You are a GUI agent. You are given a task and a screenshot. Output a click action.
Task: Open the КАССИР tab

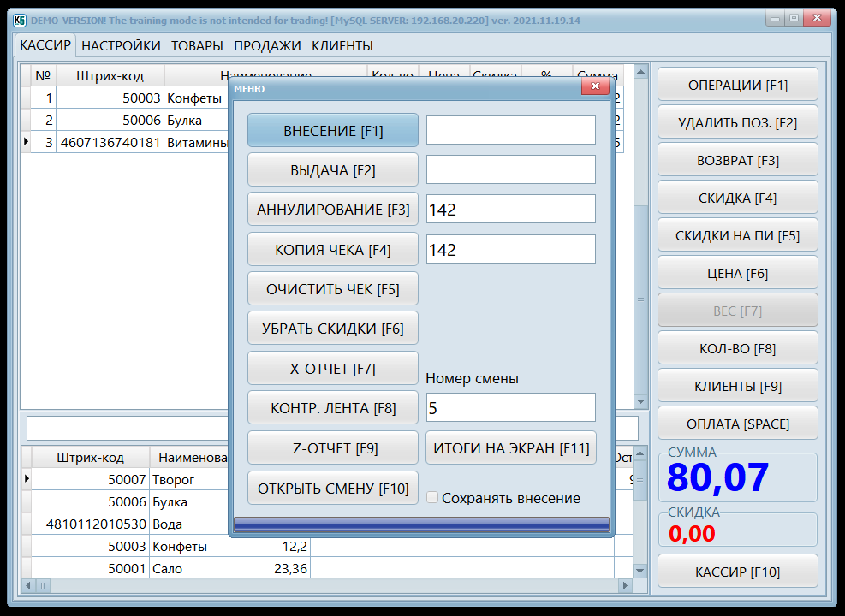45,45
